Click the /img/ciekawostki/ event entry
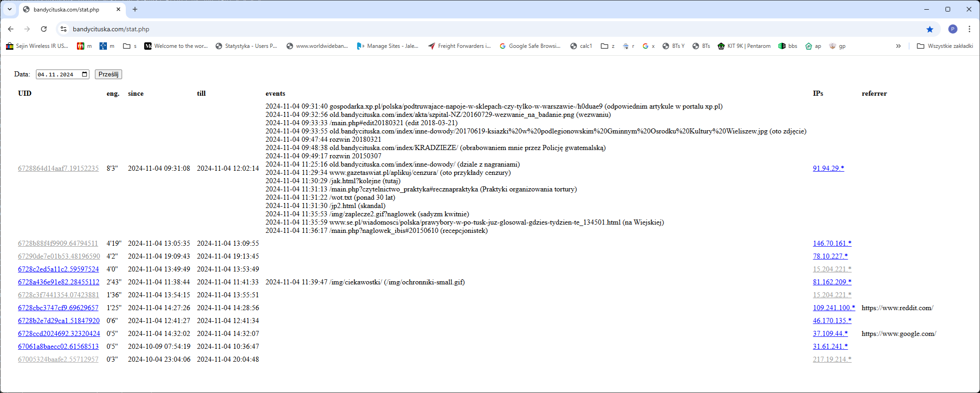The image size is (980, 393). [365, 282]
